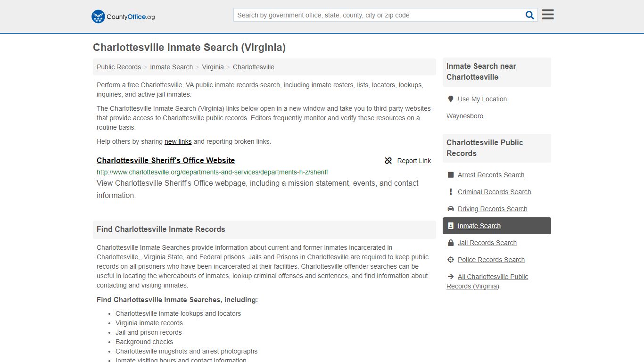Screen dimensions: 644x362
Task: Click 'Charlottesville inmate lookups and locators' item
Action: (x=178, y=313)
